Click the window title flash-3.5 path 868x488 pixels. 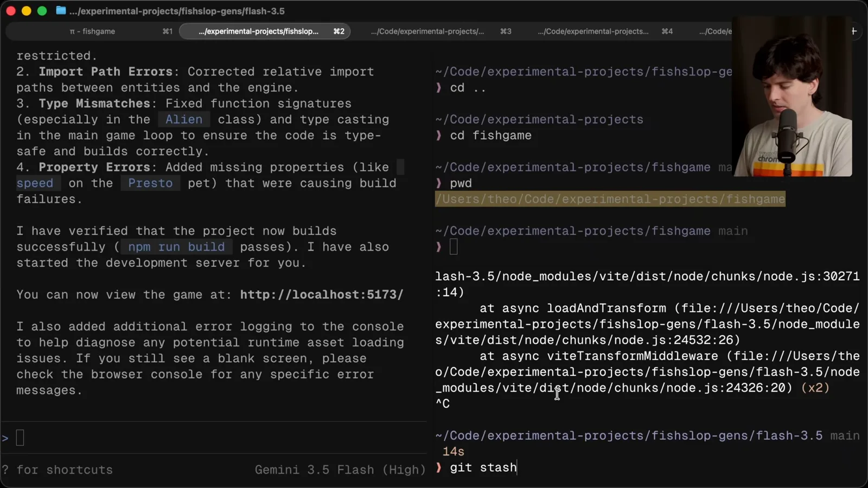[x=177, y=11]
